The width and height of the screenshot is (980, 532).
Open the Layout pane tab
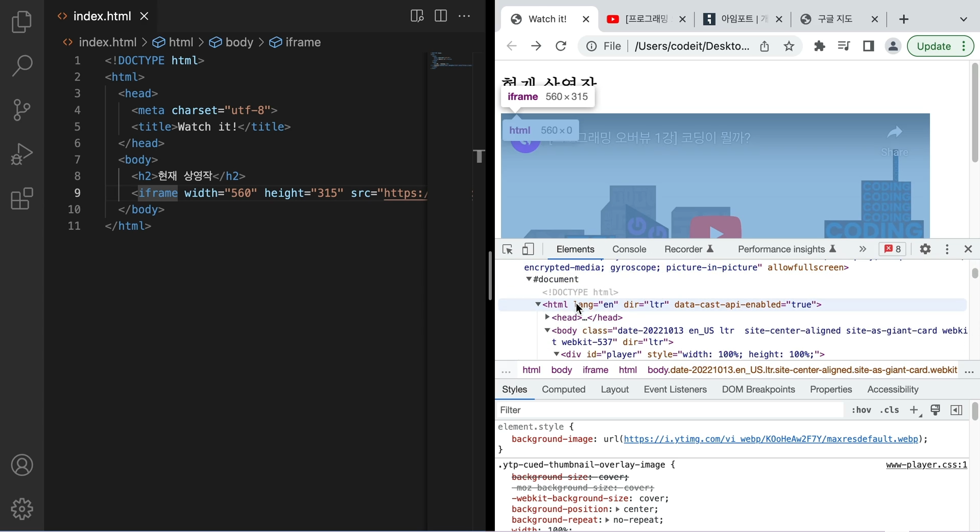click(615, 390)
